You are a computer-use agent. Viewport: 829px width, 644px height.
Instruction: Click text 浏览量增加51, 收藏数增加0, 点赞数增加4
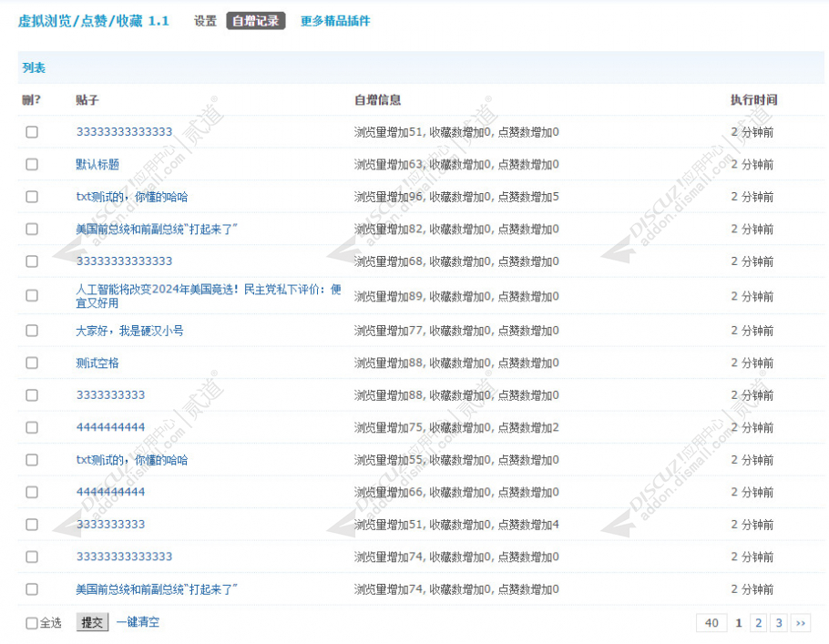pos(456,525)
